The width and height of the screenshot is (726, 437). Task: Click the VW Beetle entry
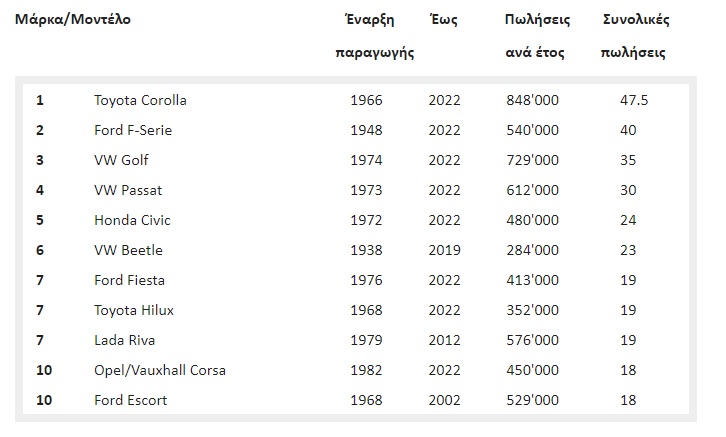tap(128, 250)
